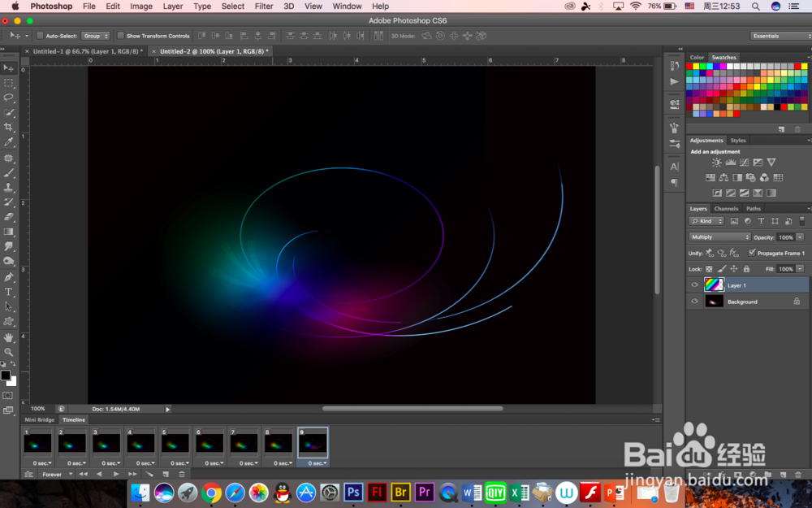The width and height of the screenshot is (812, 508).
Task: Switch to the Channels tab
Action: 726,208
